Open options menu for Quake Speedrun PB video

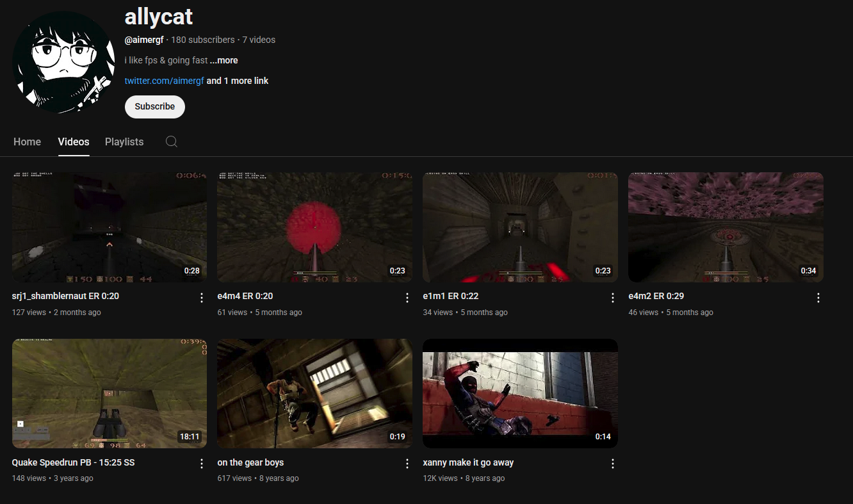pos(202,464)
